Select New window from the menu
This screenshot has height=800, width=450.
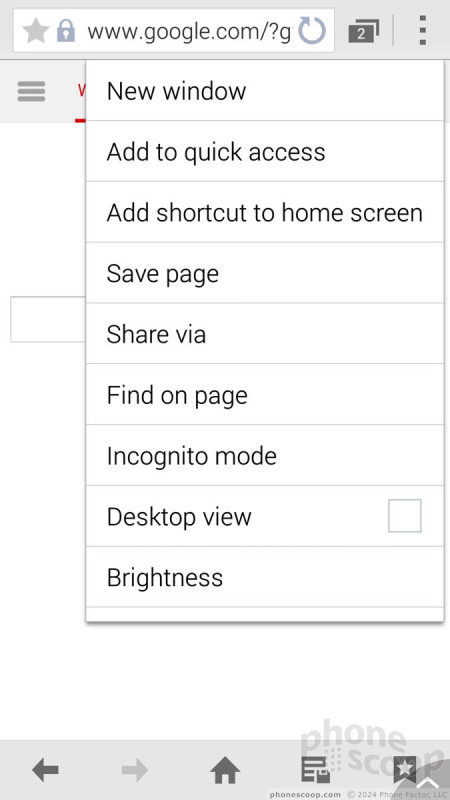(x=265, y=91)
